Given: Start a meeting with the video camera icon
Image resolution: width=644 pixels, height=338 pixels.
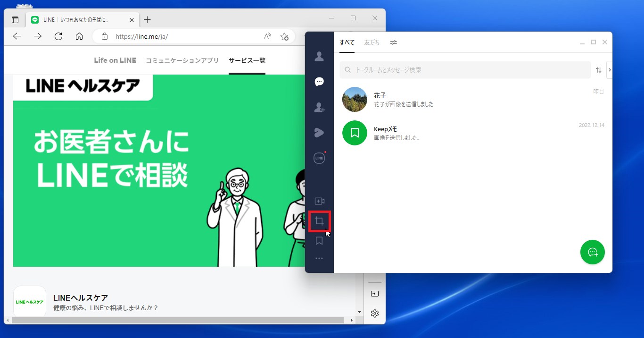Looking at the screenshot, I should click(x=319, y=200).
